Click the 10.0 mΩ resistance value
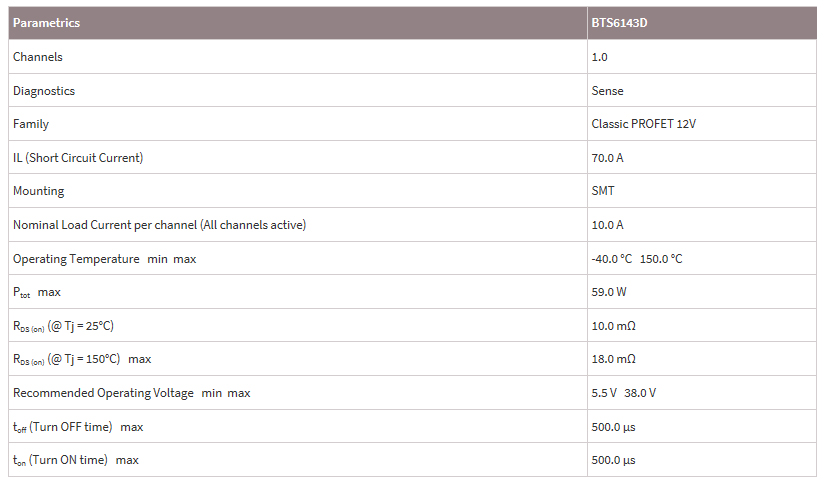 (613, 326)
